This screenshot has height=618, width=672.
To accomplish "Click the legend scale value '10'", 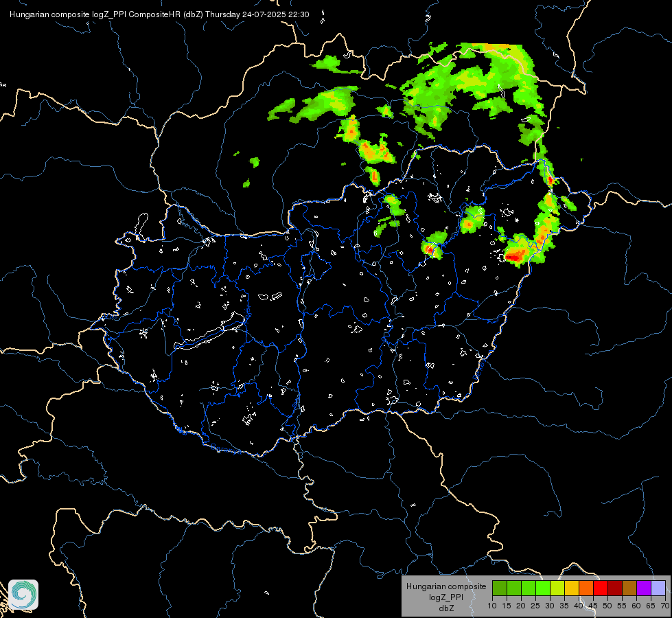I will pyautogui.click(x=492, y=606).
